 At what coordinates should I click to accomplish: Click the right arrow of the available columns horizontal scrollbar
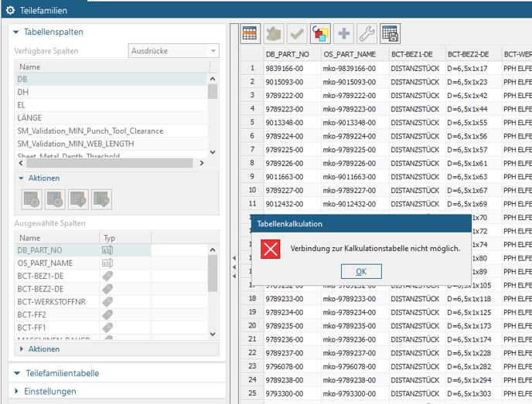pos(202,163)
